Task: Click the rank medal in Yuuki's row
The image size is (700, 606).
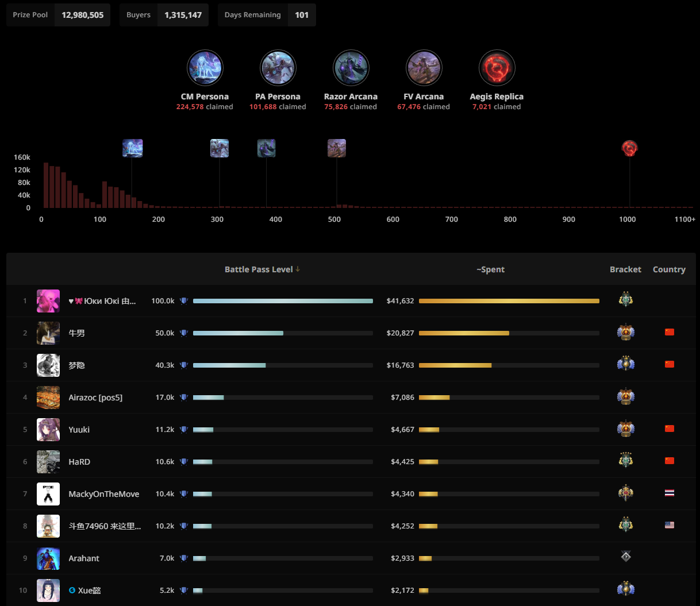Action: (x=626, y=429)
